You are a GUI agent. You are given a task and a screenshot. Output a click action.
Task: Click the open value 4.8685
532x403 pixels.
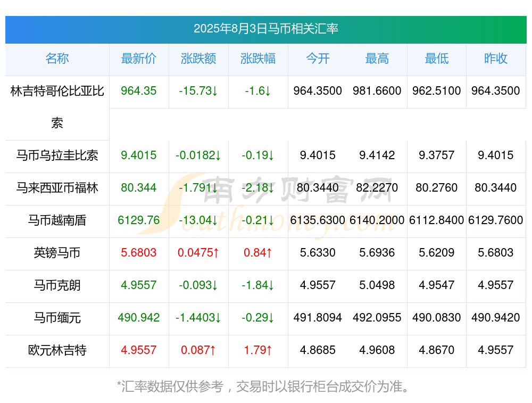pos(318,350)
